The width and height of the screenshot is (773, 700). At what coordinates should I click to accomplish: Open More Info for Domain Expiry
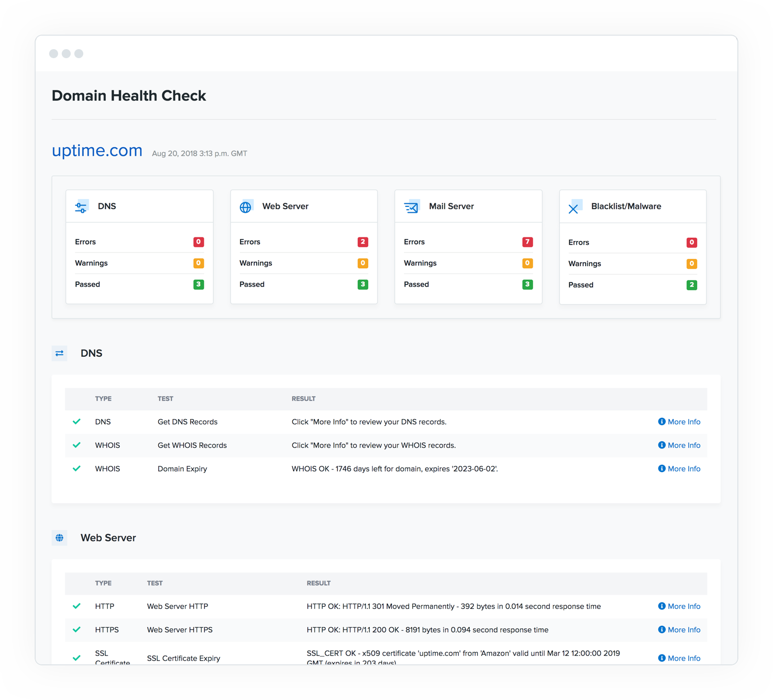[x=679, y=469]
